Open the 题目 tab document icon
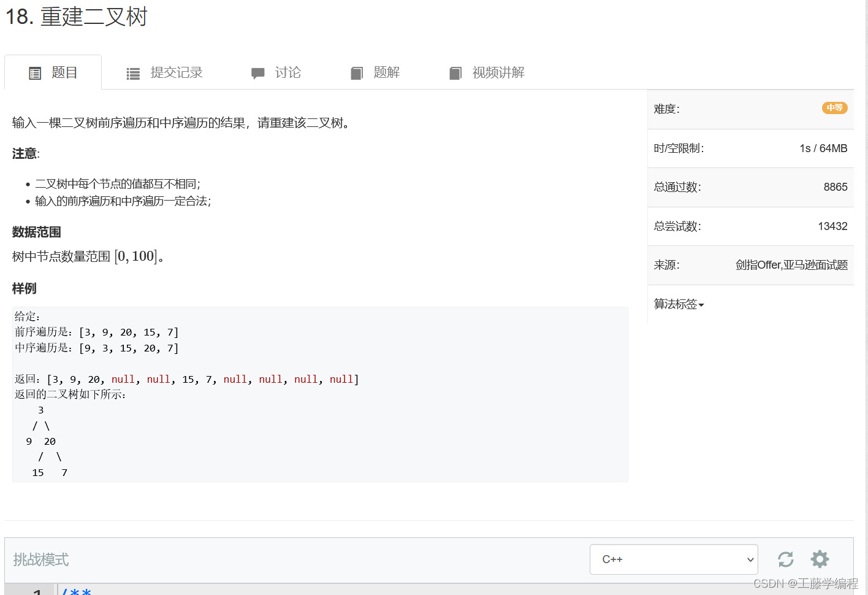Viewport: 868px width, 595px height. (35, 72)
